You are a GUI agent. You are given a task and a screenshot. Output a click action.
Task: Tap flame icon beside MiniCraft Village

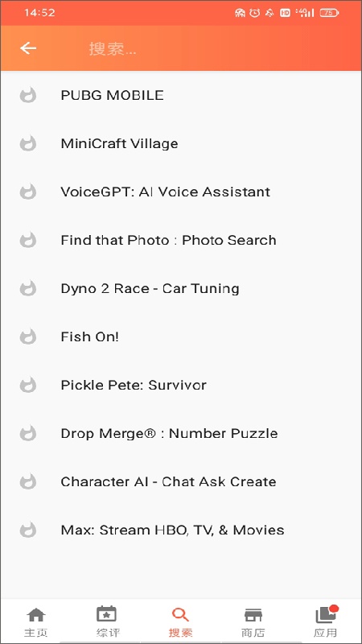point(28,144)
